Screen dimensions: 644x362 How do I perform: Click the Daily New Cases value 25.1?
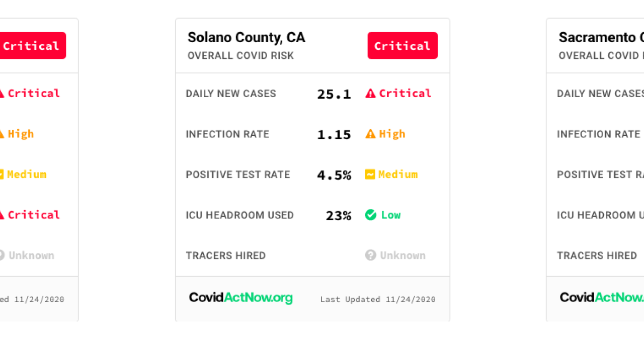[x=334, y=94]
